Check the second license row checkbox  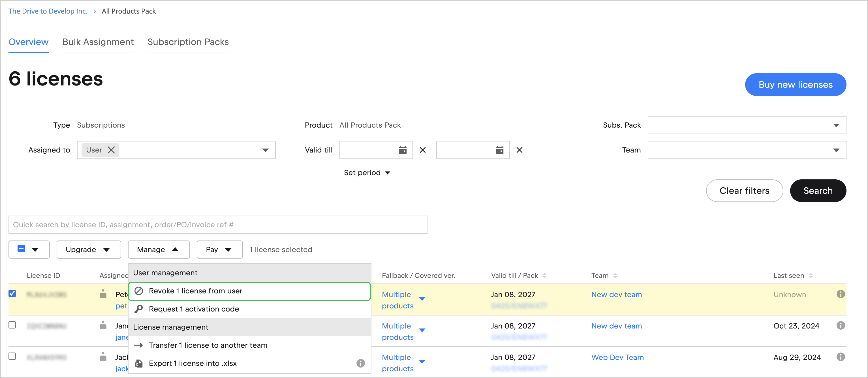pos(12,325)
